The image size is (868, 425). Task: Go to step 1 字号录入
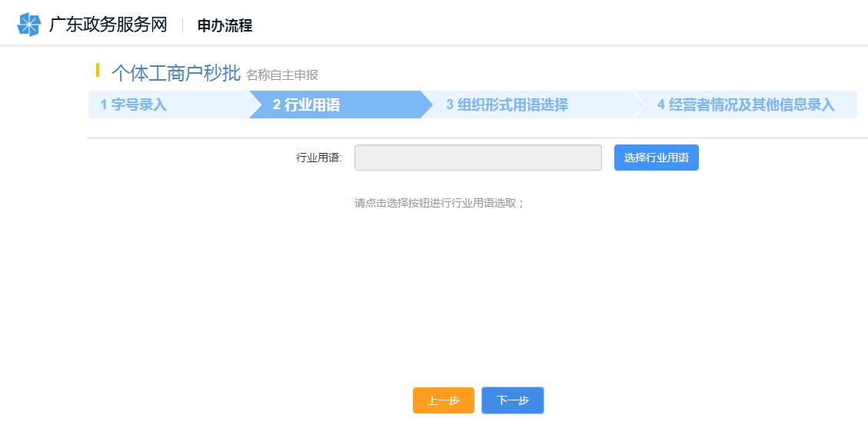[x=133, y=105]
